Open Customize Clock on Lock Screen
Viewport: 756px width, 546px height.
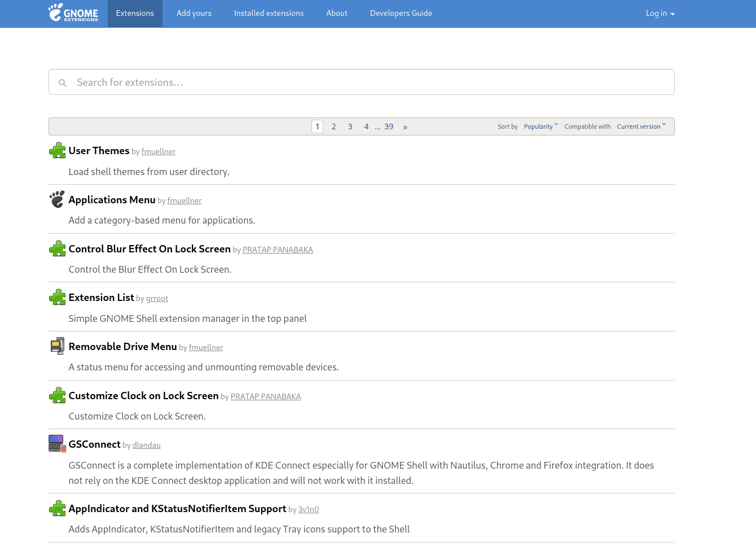coord(143,396)
